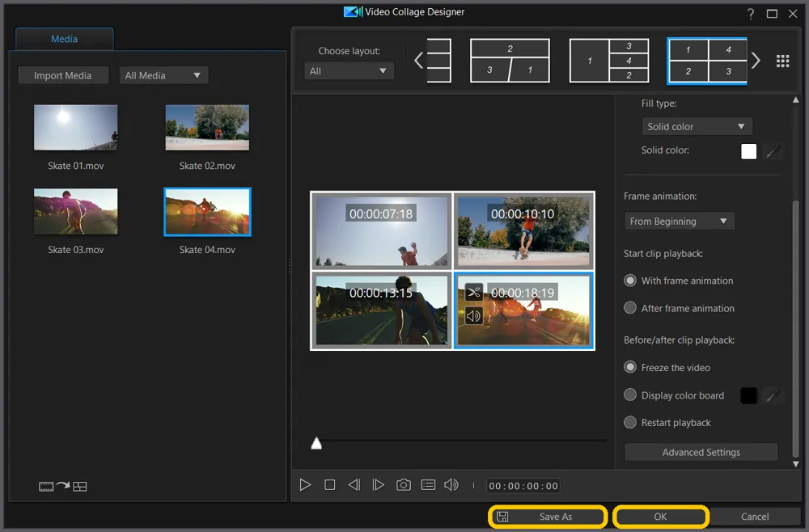Choose the layout with frames 2, 3, 1
The image size is (809, 532).
[x=510, y=61]
